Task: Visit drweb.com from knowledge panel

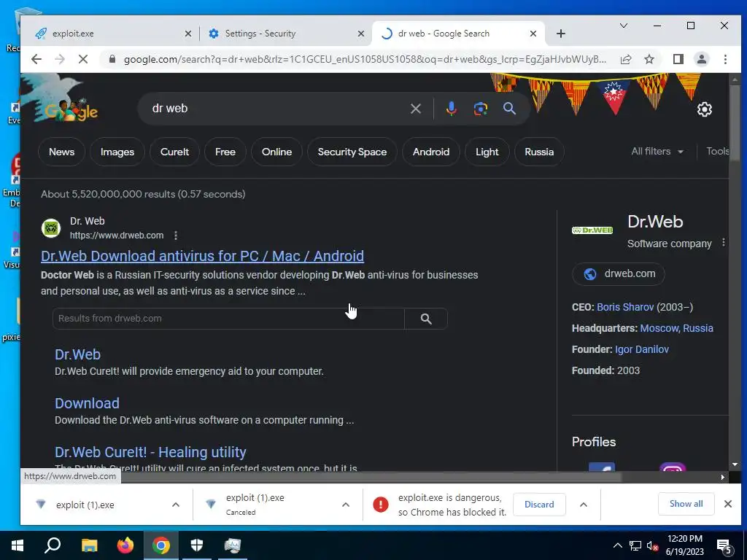Action: 619,274
